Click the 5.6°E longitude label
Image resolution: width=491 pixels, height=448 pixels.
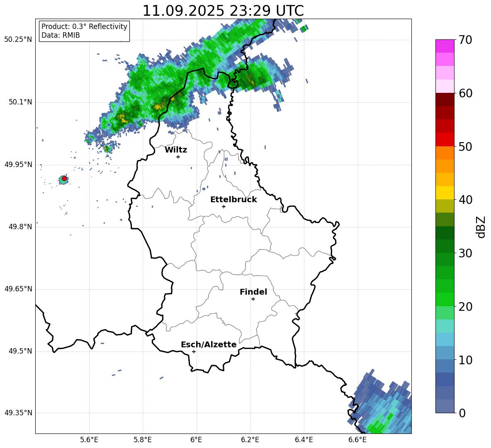pyautogui.click(x=89, y=440)
